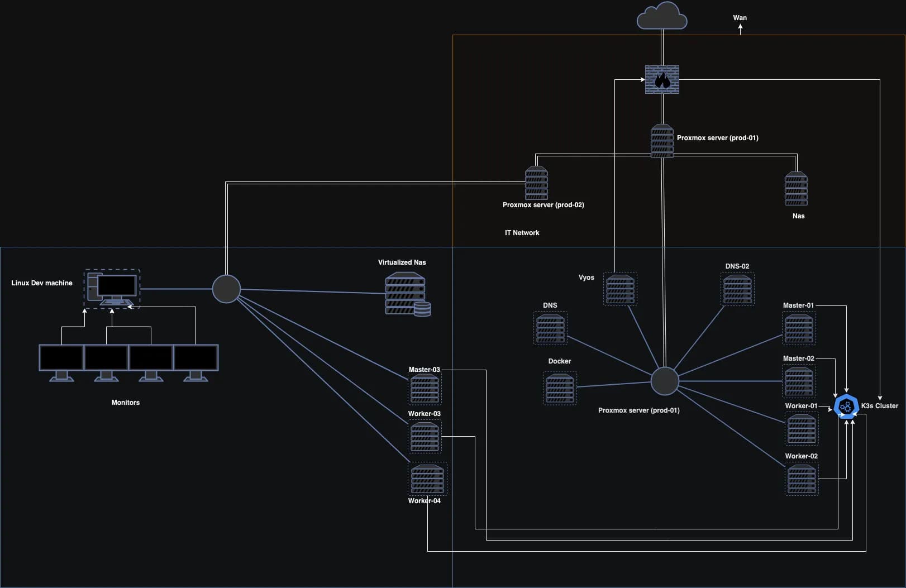
Task: Select the WAN cloud icon
Action: pyautogui.click(x=662, y=16)
